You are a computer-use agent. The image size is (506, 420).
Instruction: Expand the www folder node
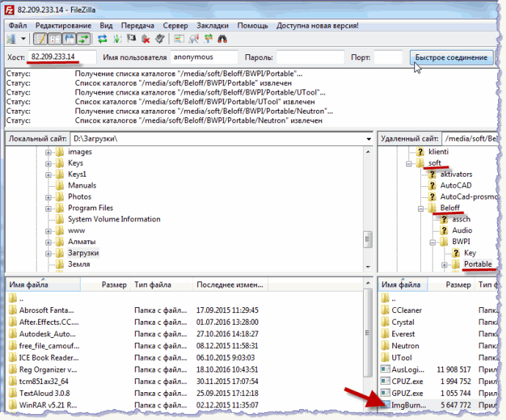coord(48,232)
